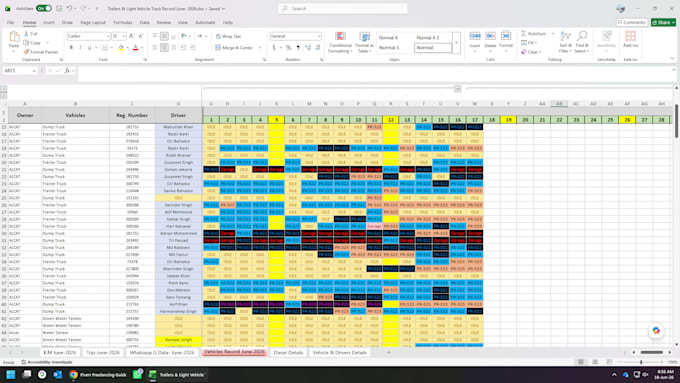Toggle Align Left

(155, 47)
